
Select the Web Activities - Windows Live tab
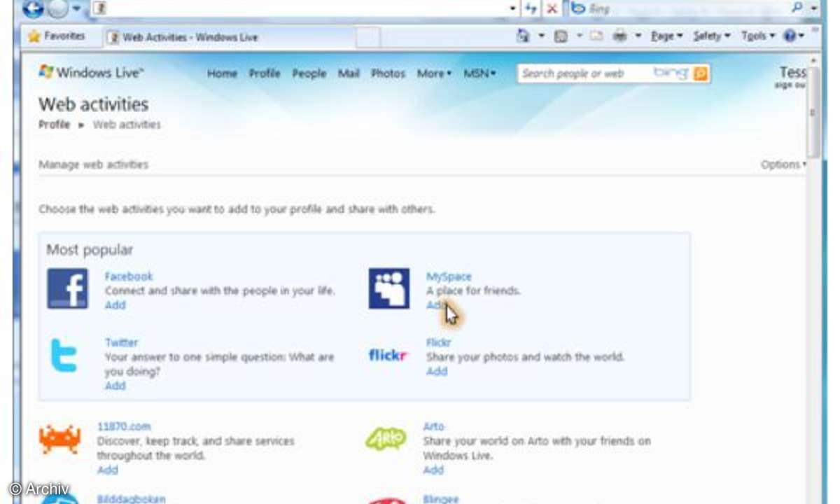point(230,38)
